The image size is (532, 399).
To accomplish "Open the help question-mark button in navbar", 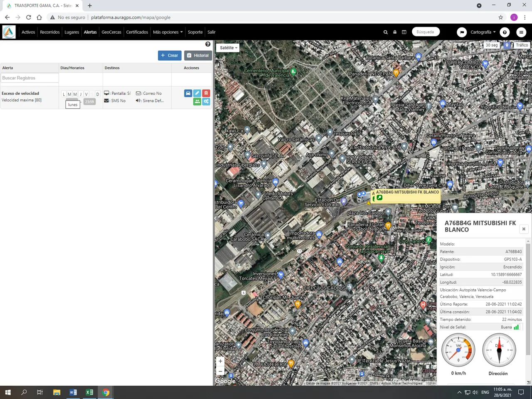I will 505,32.
